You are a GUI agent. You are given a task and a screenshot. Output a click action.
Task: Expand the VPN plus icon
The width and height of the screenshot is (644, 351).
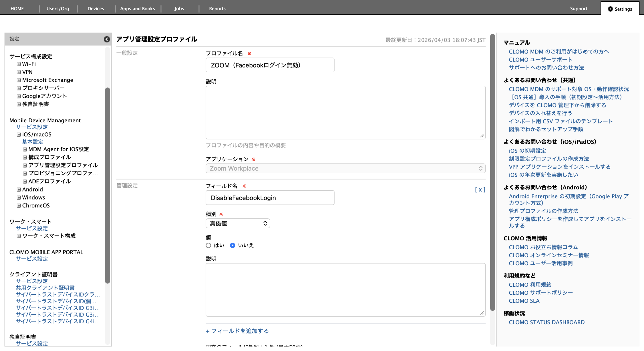click(19, 72)
